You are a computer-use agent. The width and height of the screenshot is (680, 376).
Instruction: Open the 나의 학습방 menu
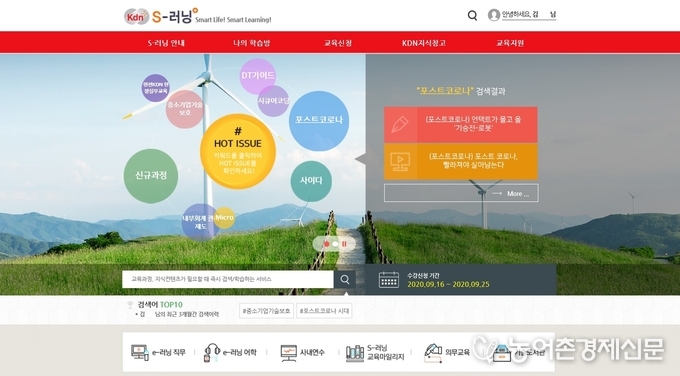[252, 43]
